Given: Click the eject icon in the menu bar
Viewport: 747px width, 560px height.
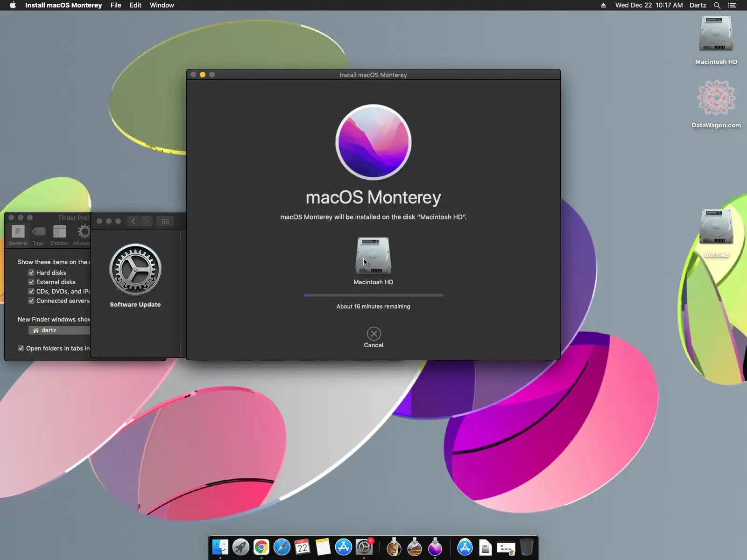Looking at the screenshot, I should click(x=603, y=5).
